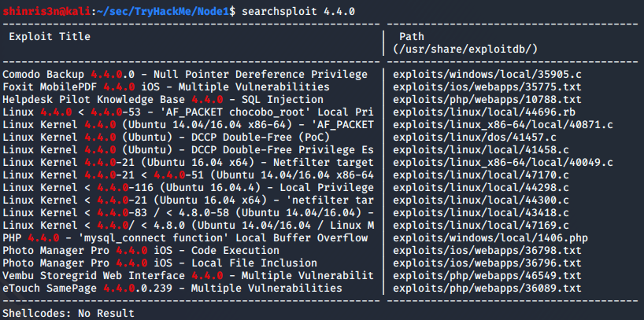Click the searchsploit 4.4.0 command text
Image resolution: width=644 pixels, height=320 pixels.
click(x=298, y=11)
